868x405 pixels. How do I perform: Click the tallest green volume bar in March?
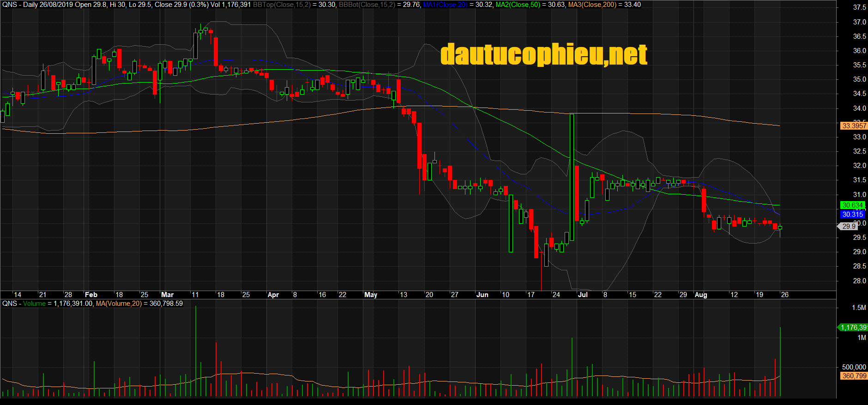point(196,351)
